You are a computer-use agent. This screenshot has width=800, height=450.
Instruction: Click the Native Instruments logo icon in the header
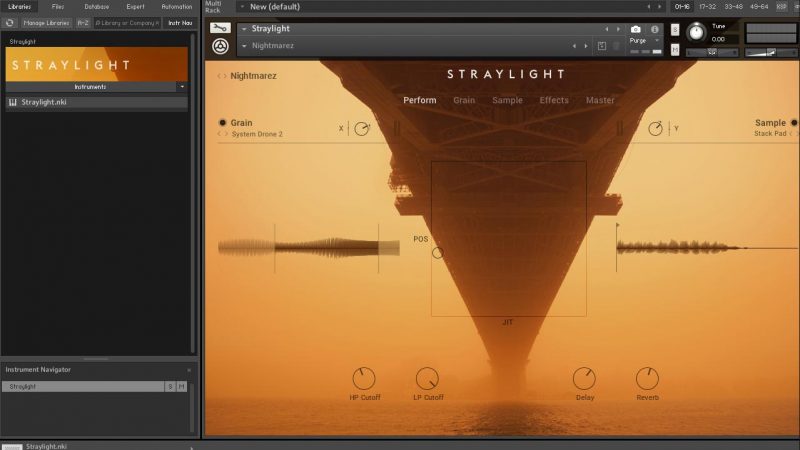pos(220,46)
